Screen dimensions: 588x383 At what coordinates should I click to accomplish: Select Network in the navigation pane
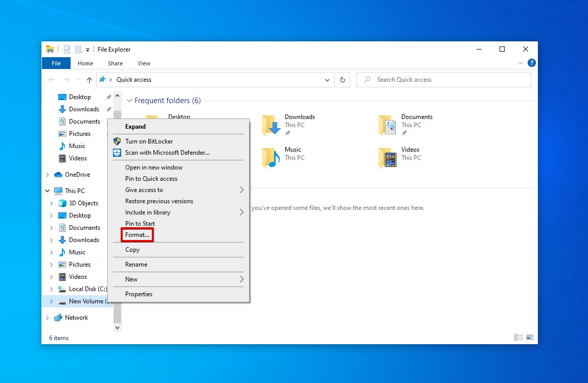71,318
